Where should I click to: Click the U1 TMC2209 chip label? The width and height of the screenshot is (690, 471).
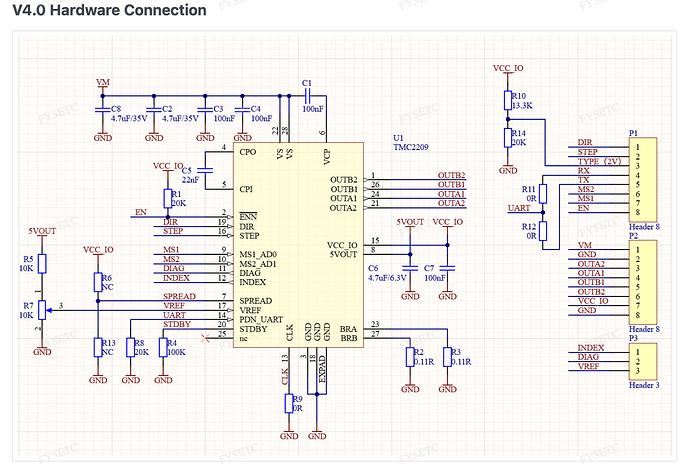coord(410,143)
